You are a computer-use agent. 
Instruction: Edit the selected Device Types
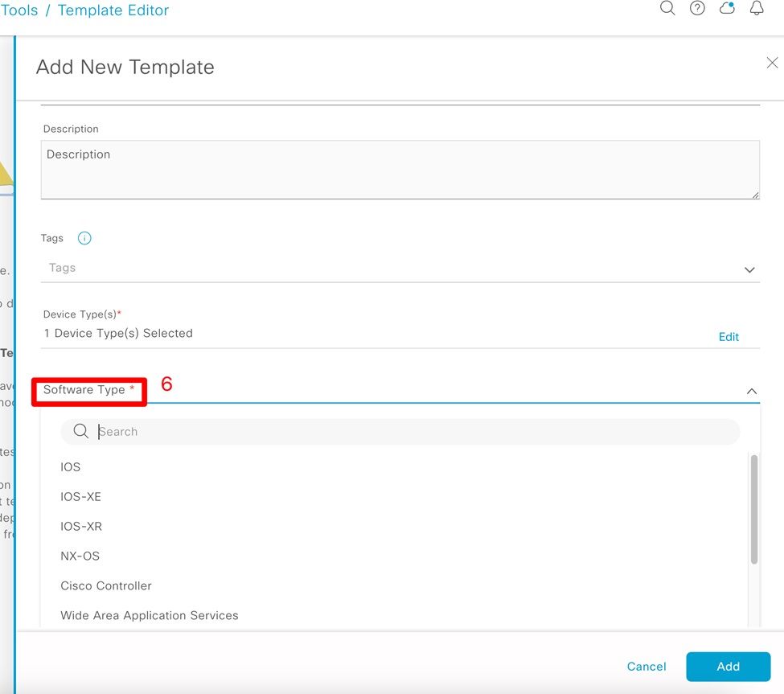729,336
